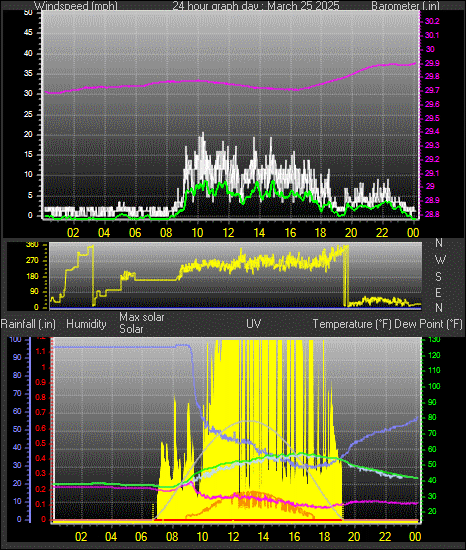Select the 270 degree wind direction label

pyautogui.click(x=32, y=261)
